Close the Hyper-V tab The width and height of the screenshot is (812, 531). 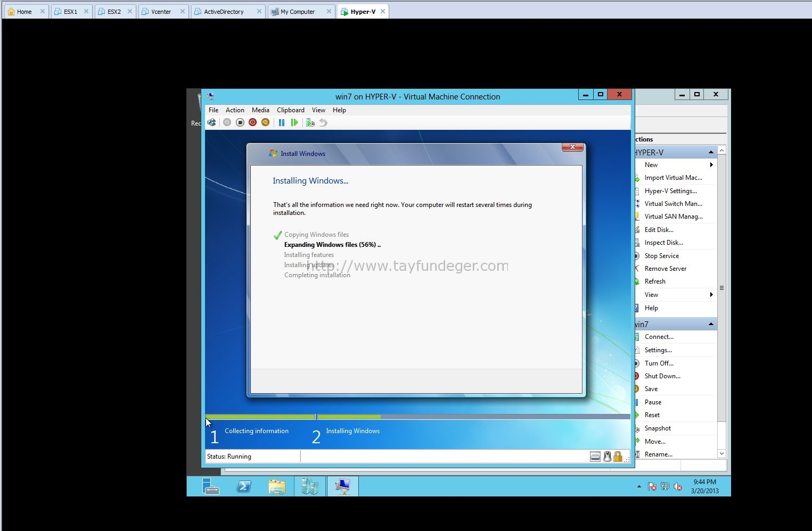click(x=383, y=11)
